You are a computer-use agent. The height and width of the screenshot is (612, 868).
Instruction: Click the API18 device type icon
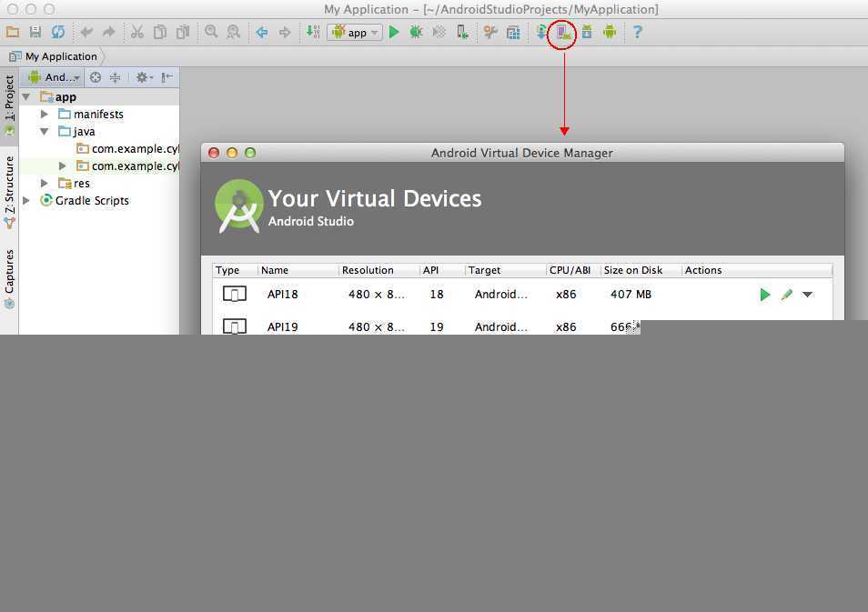coord(234,294)
